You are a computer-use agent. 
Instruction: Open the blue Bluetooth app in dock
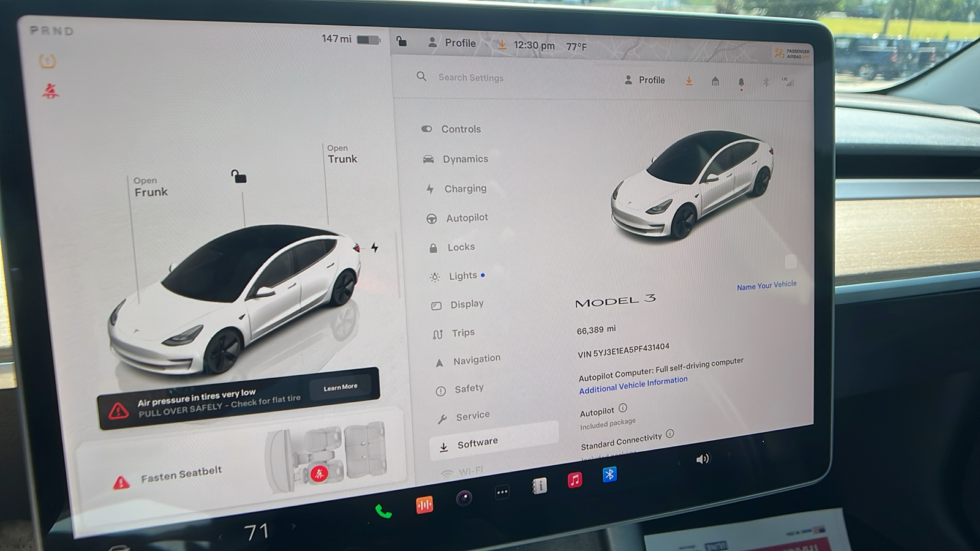point(609,474)
